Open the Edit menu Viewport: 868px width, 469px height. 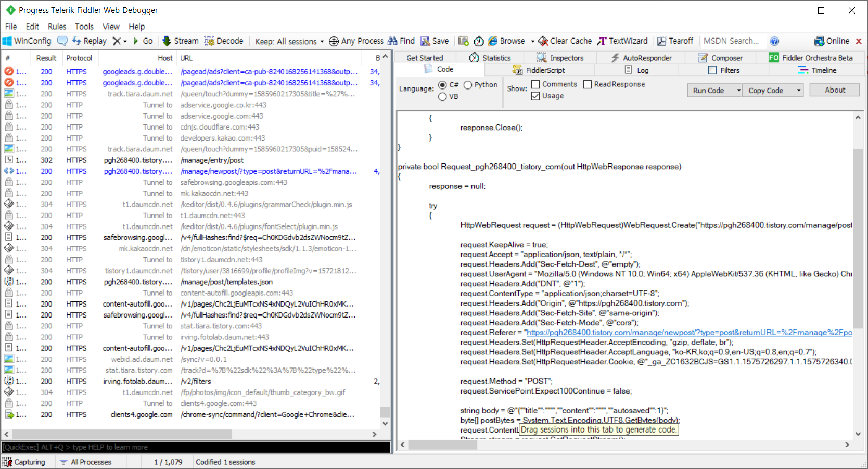[32, 27]
